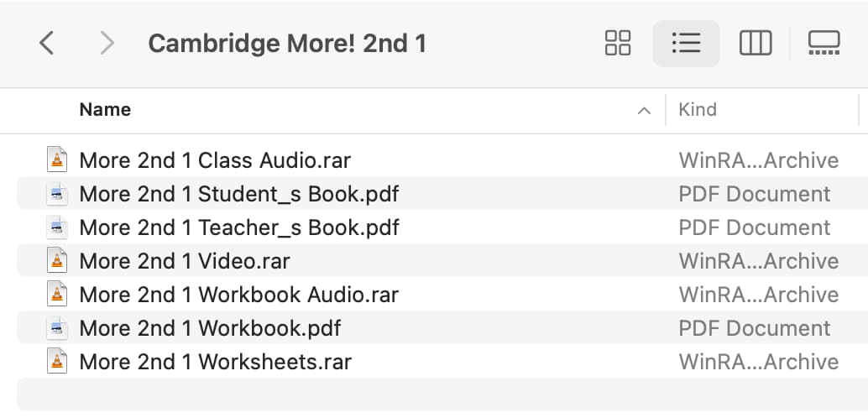Select the More 2nd 1 Worksheets.rar row

tap(443, 362)
